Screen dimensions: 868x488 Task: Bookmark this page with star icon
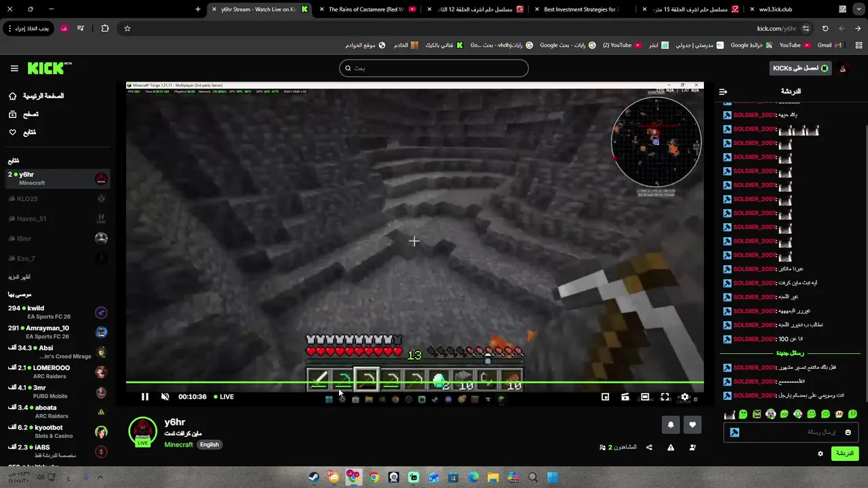pyautogui.click(x=127, y=28)
